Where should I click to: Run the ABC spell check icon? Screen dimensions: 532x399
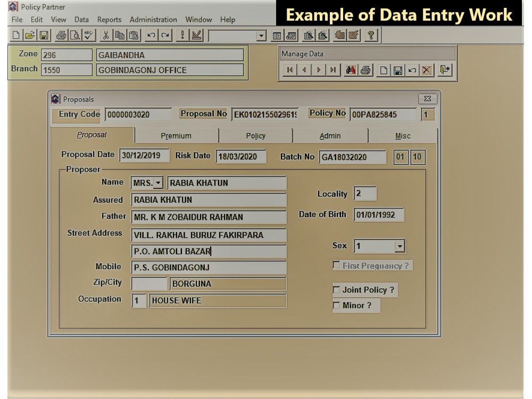[x=88, y=35]
